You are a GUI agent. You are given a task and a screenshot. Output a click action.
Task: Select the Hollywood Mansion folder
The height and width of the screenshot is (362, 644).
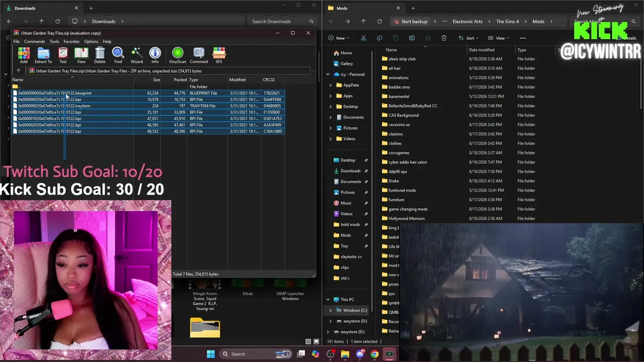tap(407, 218)
